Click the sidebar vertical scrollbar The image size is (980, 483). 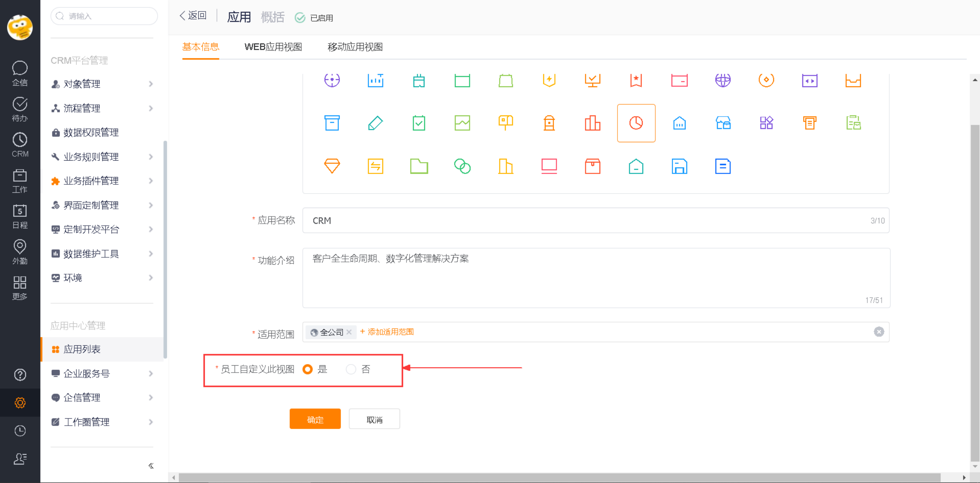coord(165,250)
